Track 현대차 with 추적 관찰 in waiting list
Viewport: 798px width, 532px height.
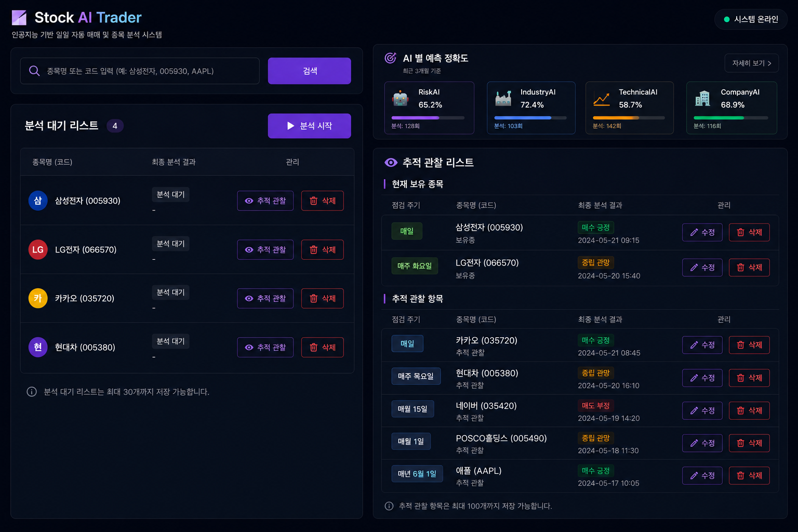coord(265,347)
